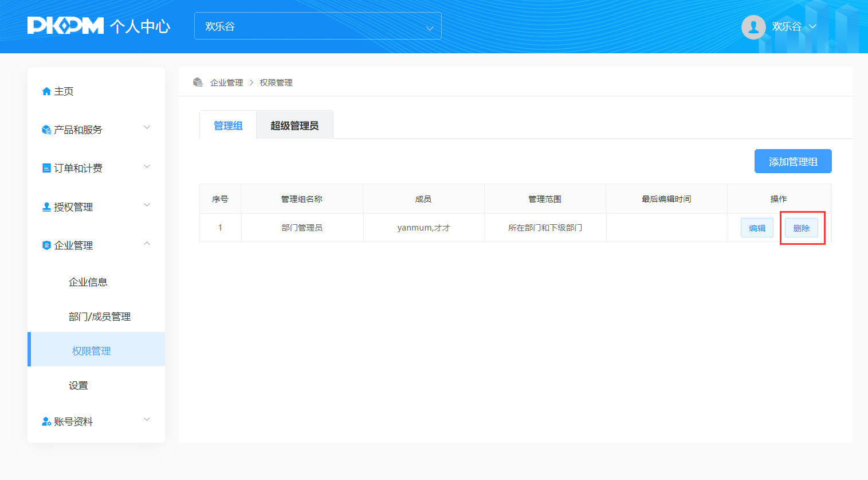Click the home icon beside 主页
Viewport: 868px width, 480px height.
(46, 92)
